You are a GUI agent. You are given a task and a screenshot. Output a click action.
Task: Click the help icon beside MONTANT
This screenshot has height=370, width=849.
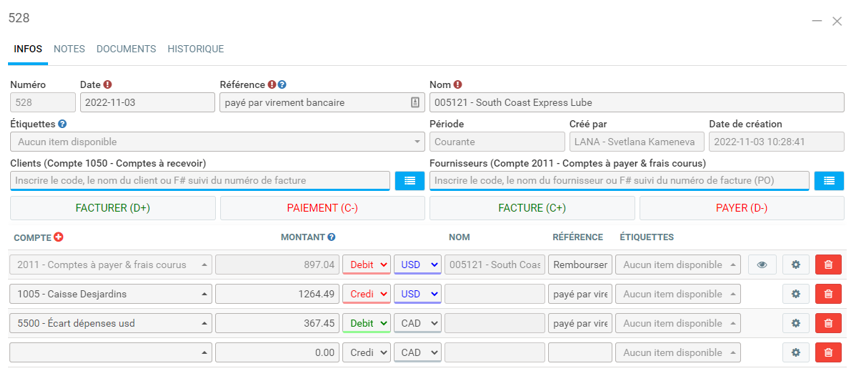click(x=331, y=237)
